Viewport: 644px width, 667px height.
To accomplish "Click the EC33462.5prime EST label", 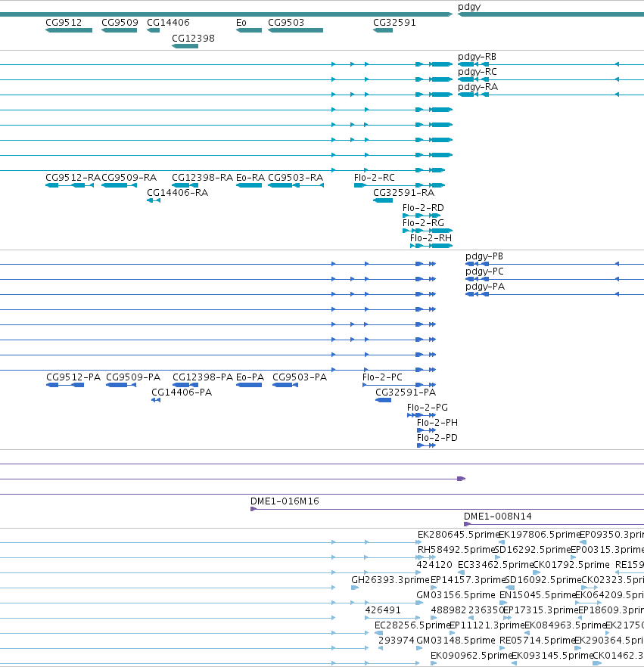I will point(496,565).
